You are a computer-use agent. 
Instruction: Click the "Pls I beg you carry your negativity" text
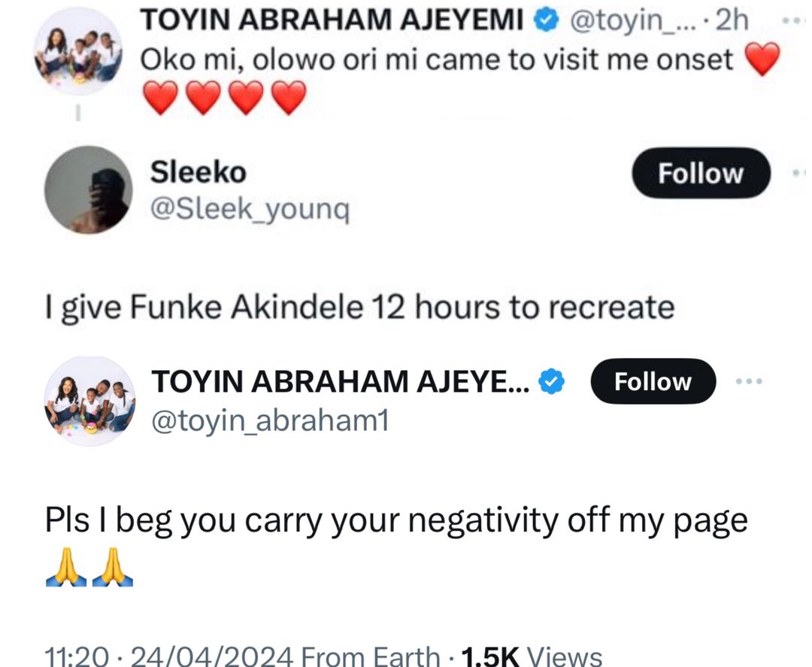396,520
